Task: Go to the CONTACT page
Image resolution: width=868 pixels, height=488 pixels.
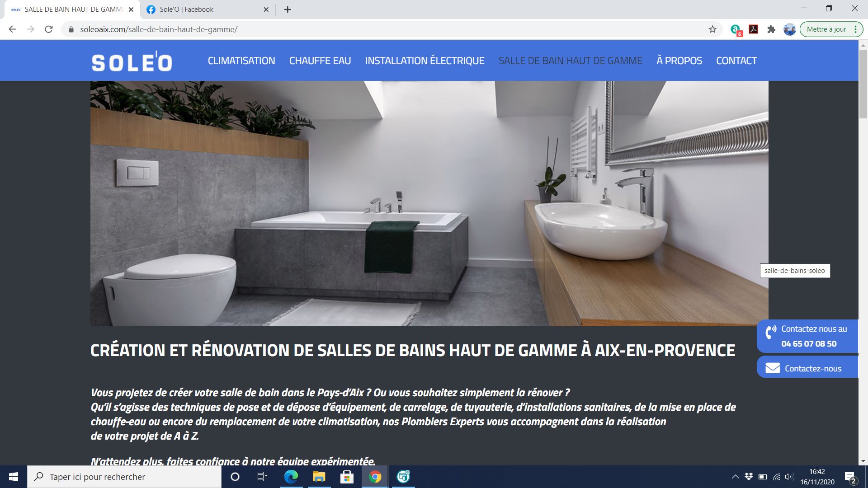Action: (736, 61)
